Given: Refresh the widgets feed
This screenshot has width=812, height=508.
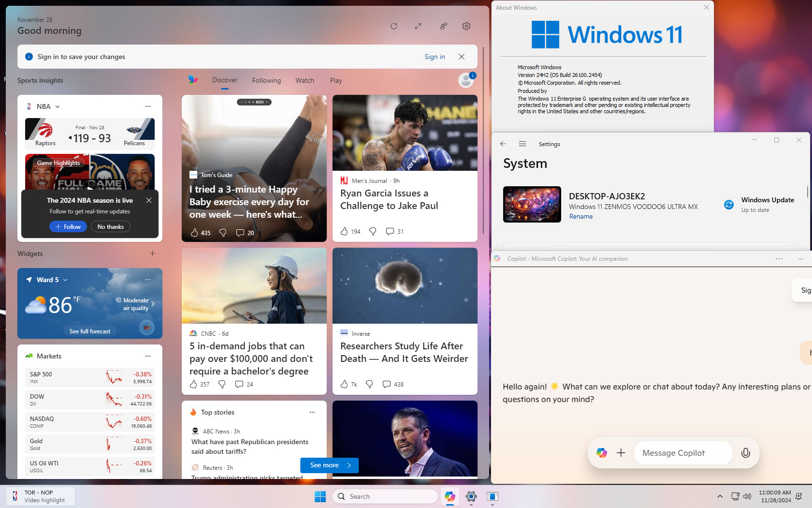Looking at the screenshot, I should coord(394,26).
